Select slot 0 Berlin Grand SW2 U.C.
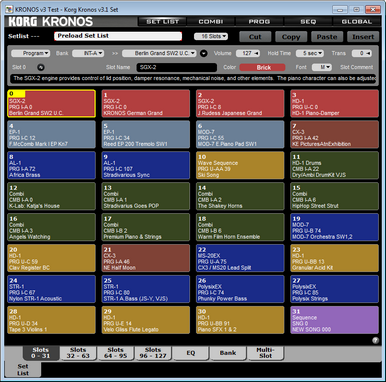This screenshot has height=382, width=386. pos(52,104)
